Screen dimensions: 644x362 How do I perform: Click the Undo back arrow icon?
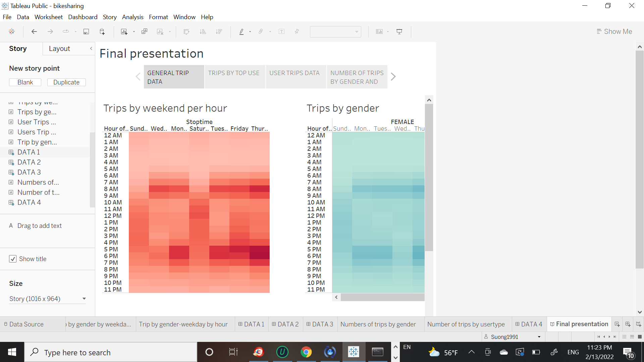click(x=34, y=32)
